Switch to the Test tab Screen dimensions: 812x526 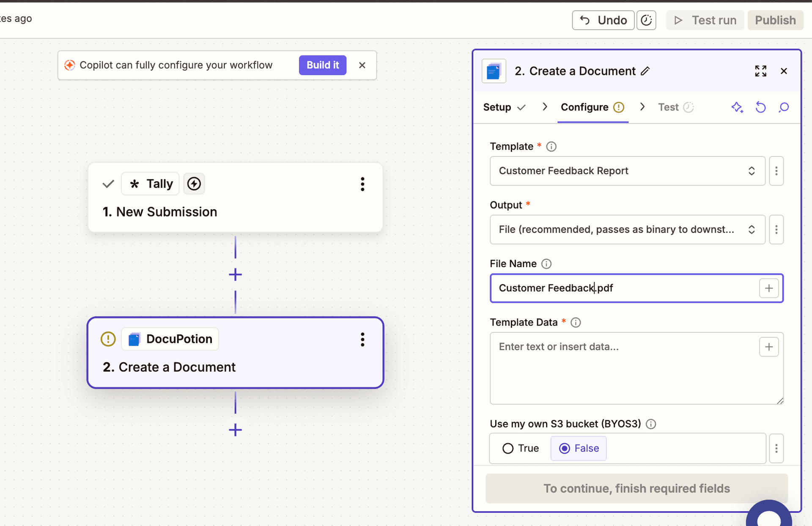(x=675, y=107)
